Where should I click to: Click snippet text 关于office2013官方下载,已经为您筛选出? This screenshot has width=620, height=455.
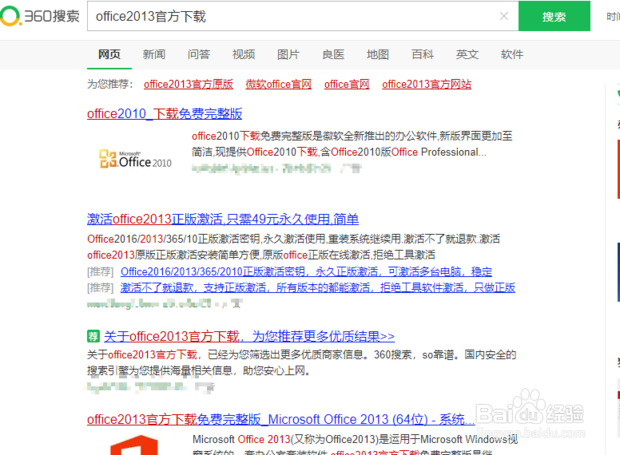click(302, 362)
